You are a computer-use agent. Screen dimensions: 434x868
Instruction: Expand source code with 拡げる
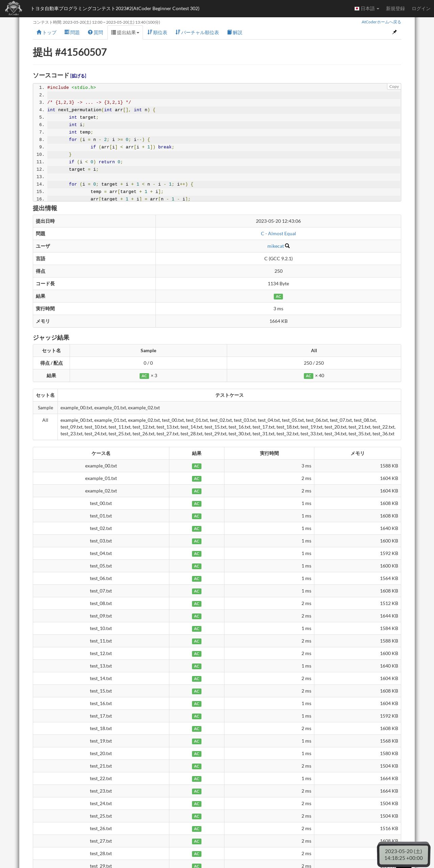(78, 76)
